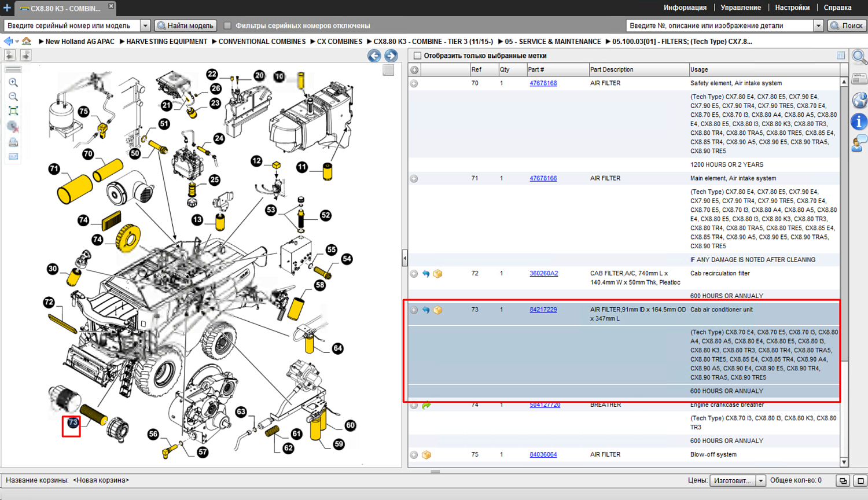
Task: Collapse the diagram pane using the splitter arrow
Action: coord(404,258)
